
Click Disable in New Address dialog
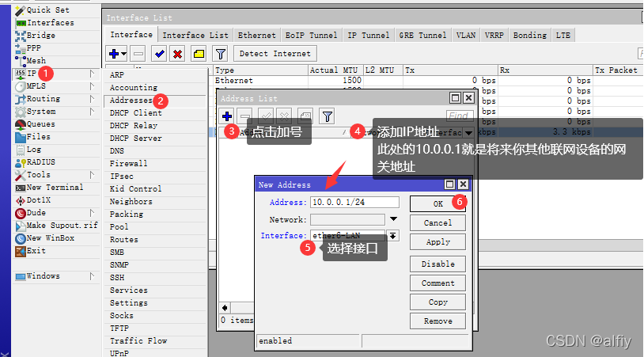[x=438, y=264]
